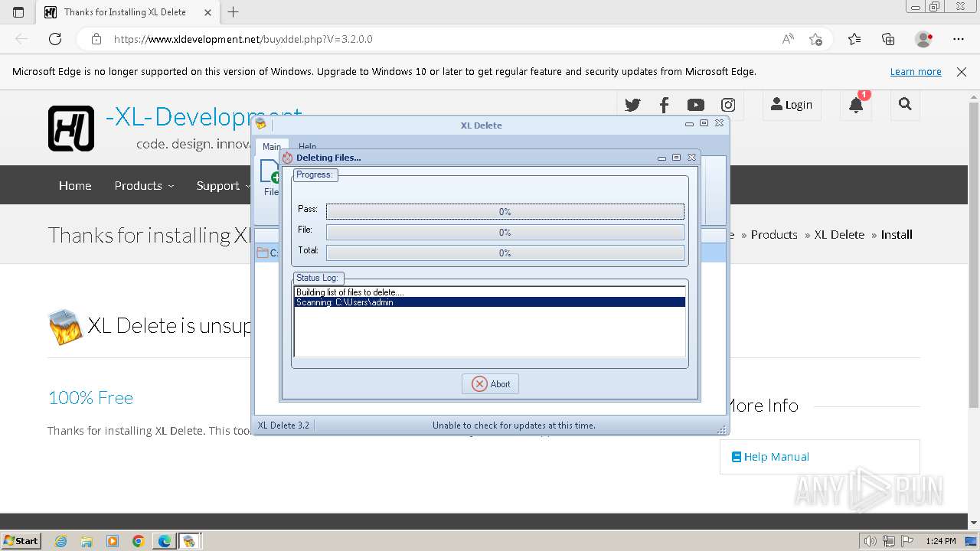Open Edge Settings and more menu
This screenshot has height=551, width=980.
tap(959, 39)
